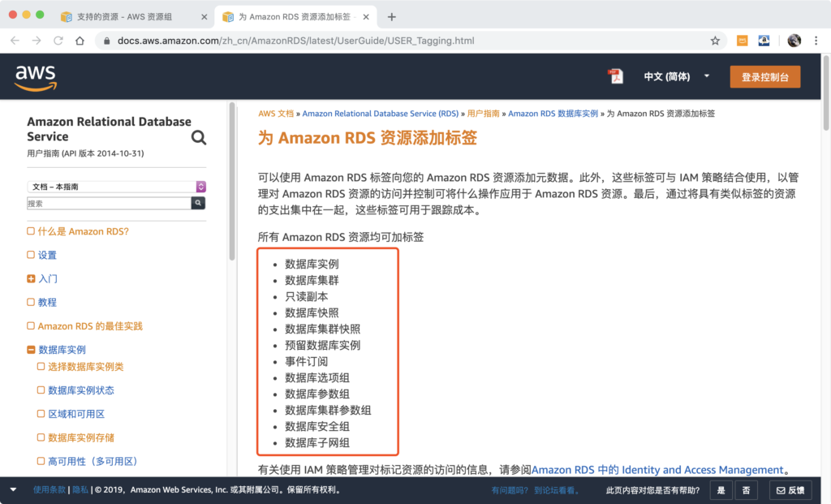
Task: Click 反馈 feedback button
Action: point(790,490)
